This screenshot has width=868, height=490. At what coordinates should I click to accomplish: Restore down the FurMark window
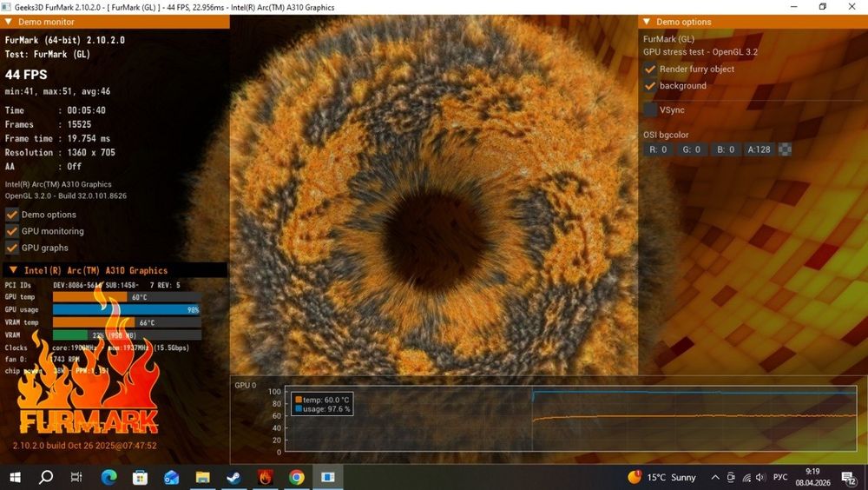coord(823,7)
